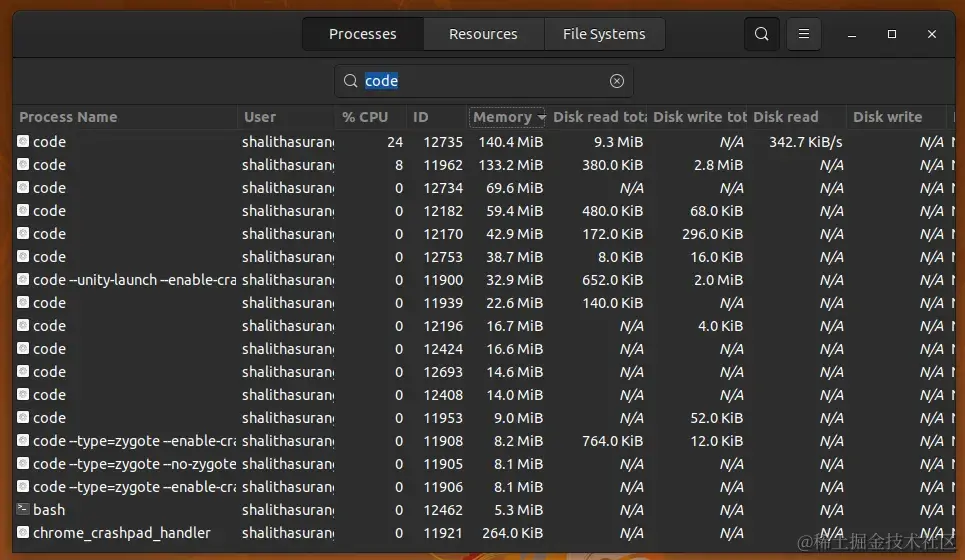
Task: Minimize the System Monitor window
Action: (852, 34)
